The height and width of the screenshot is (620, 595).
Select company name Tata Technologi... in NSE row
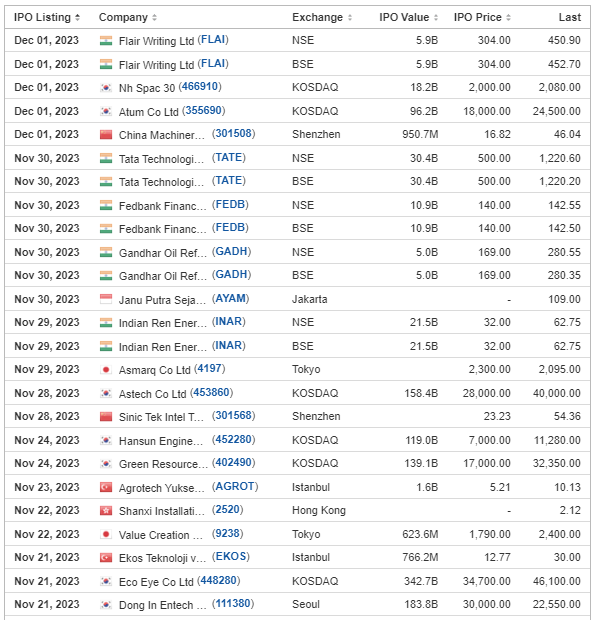pyautogui.click(x=161, y=159)
